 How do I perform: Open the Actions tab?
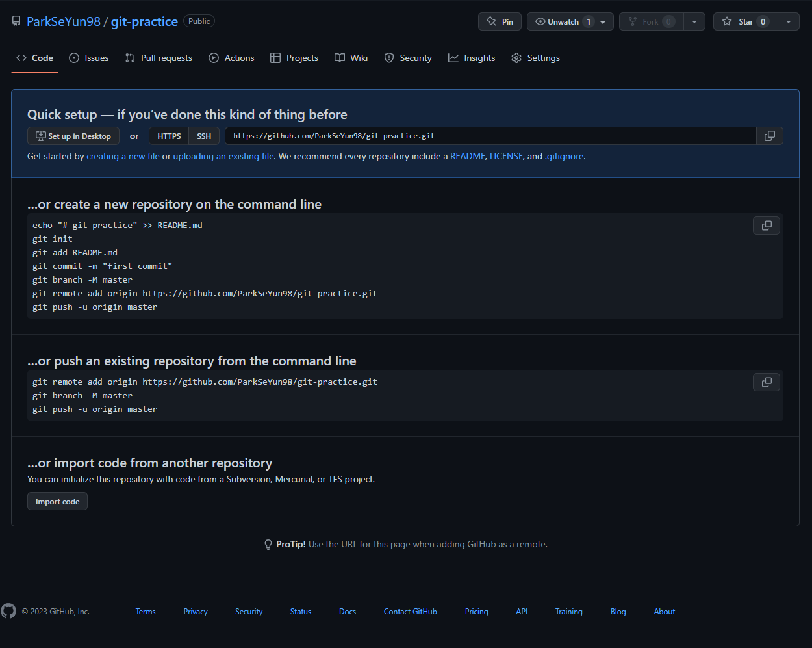[231, 58]
